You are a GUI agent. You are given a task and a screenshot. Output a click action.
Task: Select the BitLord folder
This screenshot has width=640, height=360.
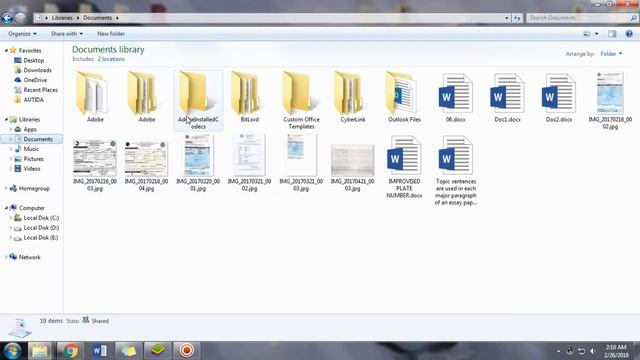click(x=249, y=97)
